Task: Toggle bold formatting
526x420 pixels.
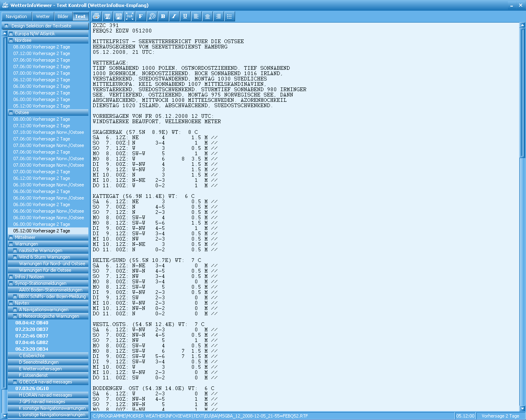Action: 163,16
